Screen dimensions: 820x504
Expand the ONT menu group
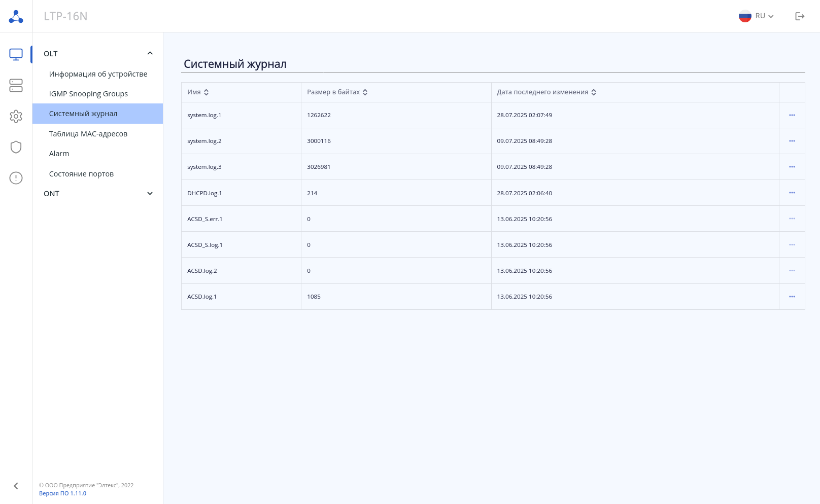click(x=150, y=193)
